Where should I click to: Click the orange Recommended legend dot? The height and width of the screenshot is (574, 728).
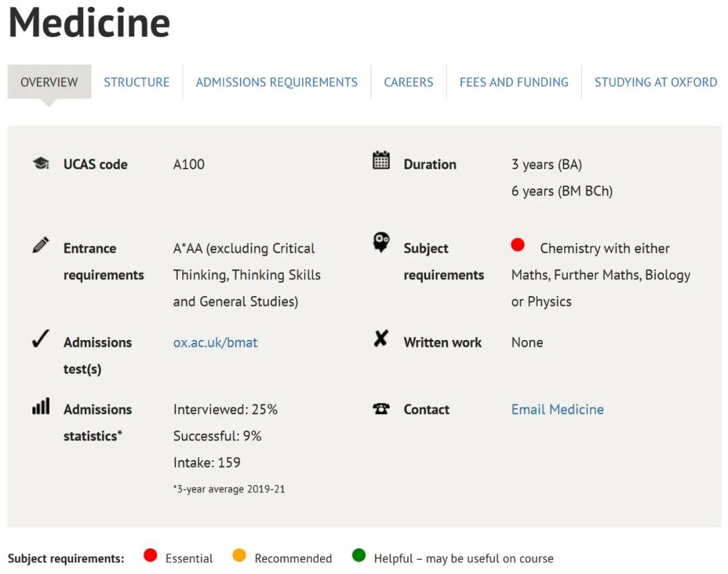click(239, 555)
